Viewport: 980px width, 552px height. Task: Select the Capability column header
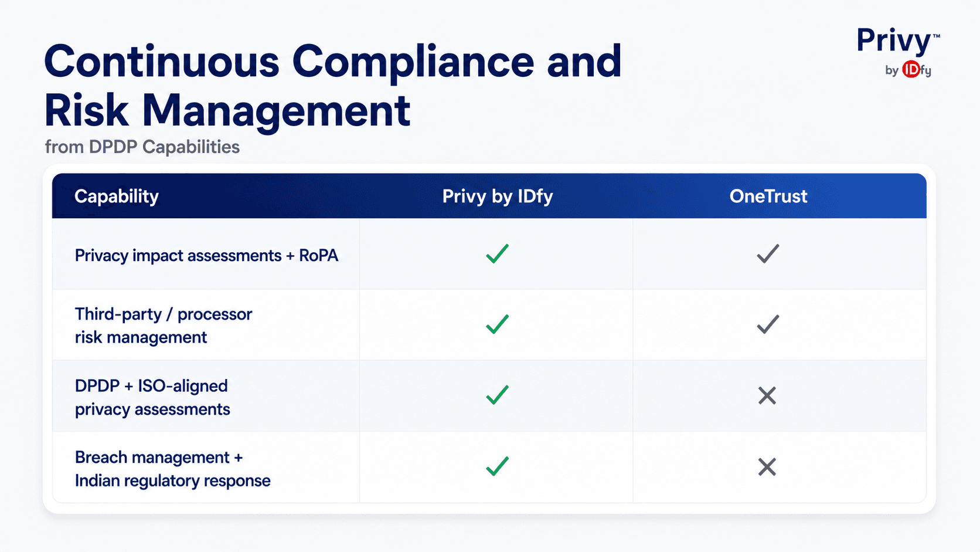coord(117,197)
